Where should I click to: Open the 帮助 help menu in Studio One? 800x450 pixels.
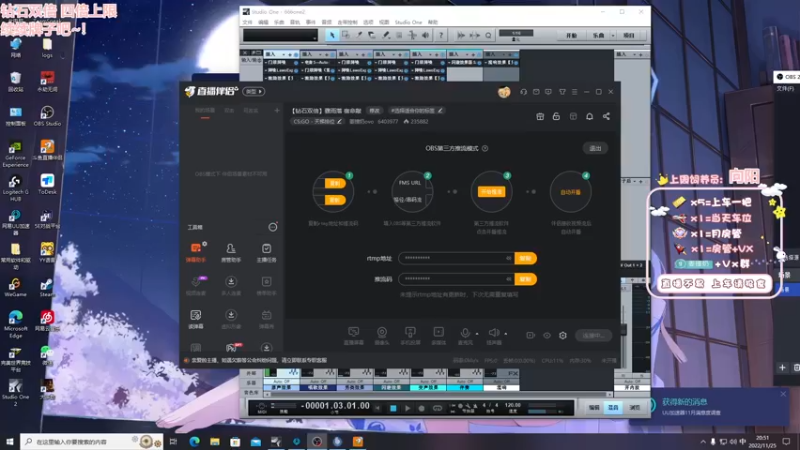click(433, 22)
